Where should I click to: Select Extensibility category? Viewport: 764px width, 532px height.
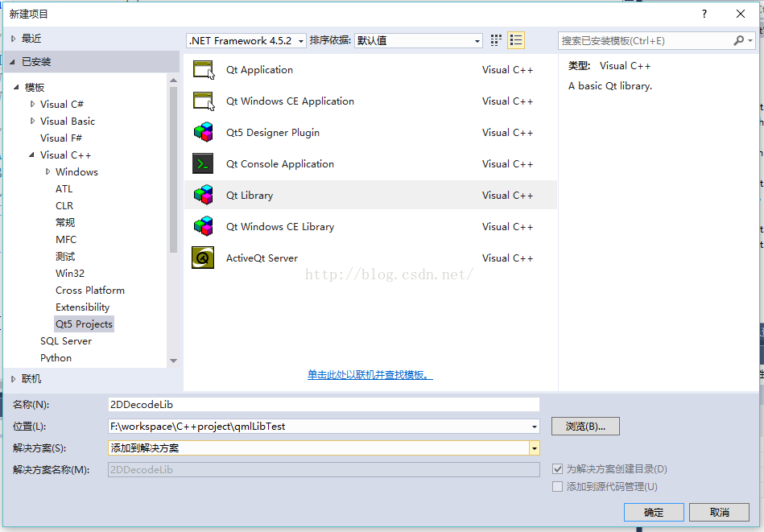pyautogui.click(x=82, y=307)
